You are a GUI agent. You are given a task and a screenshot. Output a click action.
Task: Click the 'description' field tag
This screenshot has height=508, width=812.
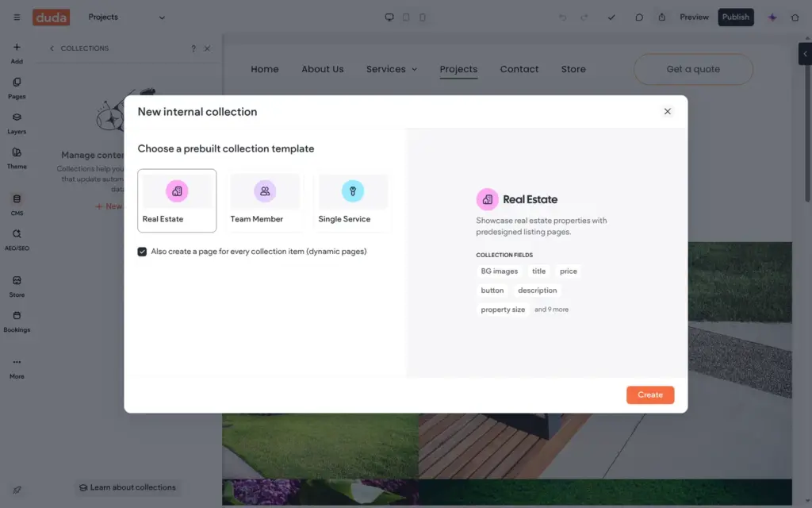pyautogui.click(x=538, y=291)
